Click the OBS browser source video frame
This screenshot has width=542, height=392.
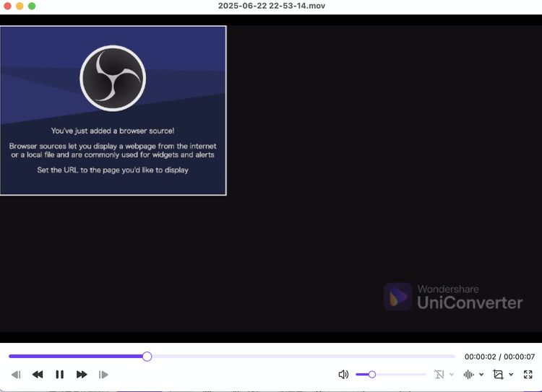[113, 110]
